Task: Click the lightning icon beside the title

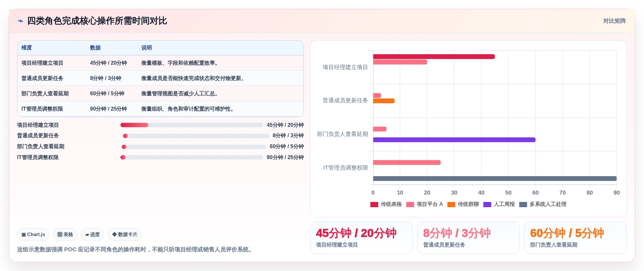Action: point(20,21)
